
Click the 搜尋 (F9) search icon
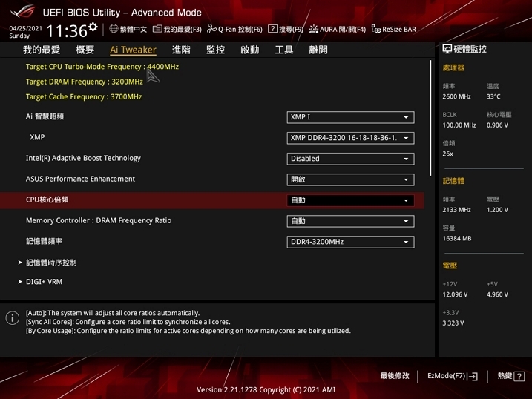[x=272, y=29]
